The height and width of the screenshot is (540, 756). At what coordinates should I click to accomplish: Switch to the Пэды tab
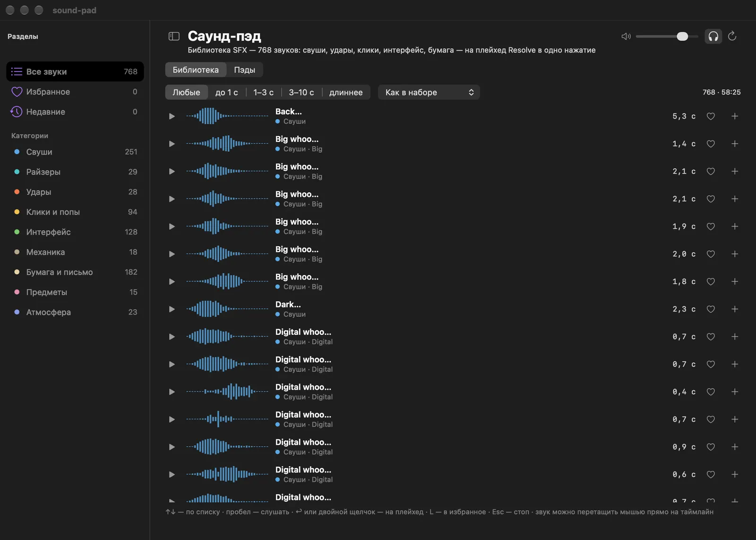pyautogui.click(x=244, y=70)
